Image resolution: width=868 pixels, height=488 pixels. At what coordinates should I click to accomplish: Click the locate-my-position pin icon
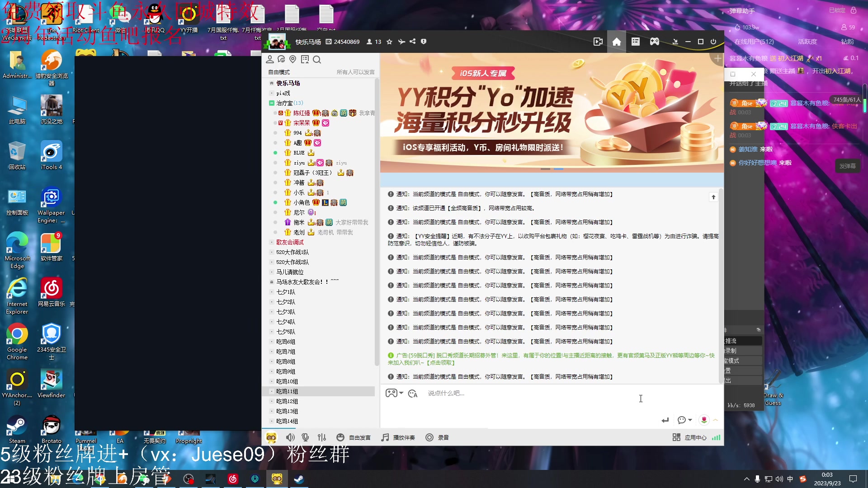tap(293, 60)
